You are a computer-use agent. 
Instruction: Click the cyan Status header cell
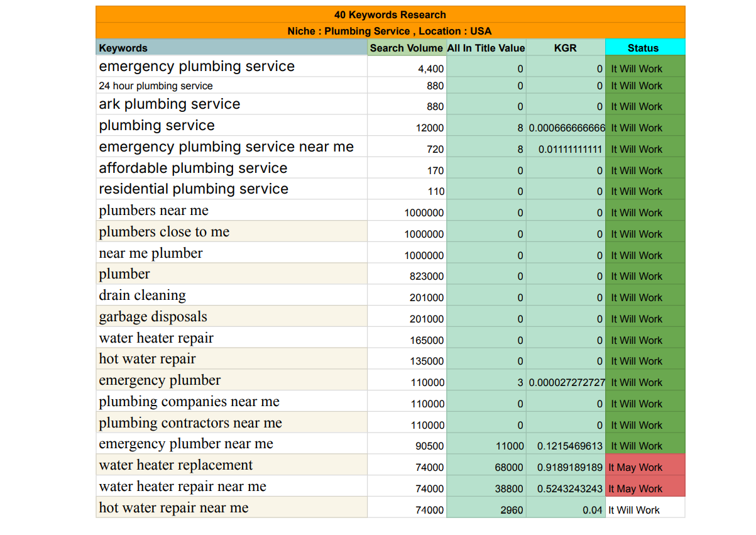[x=644, y=48]
